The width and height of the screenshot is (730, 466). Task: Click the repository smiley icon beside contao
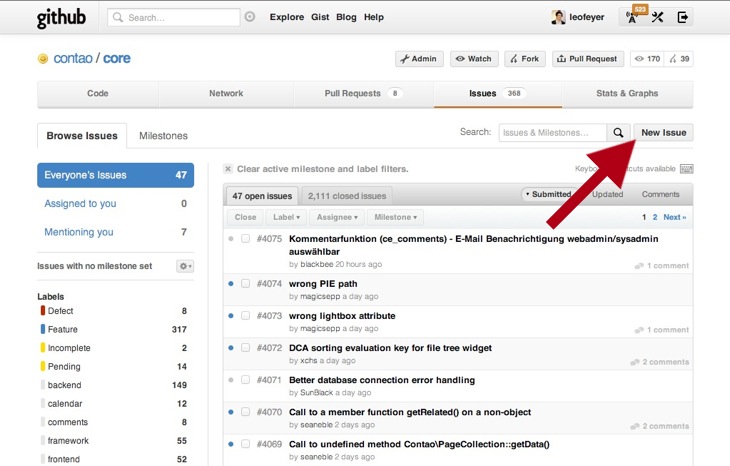43,59
